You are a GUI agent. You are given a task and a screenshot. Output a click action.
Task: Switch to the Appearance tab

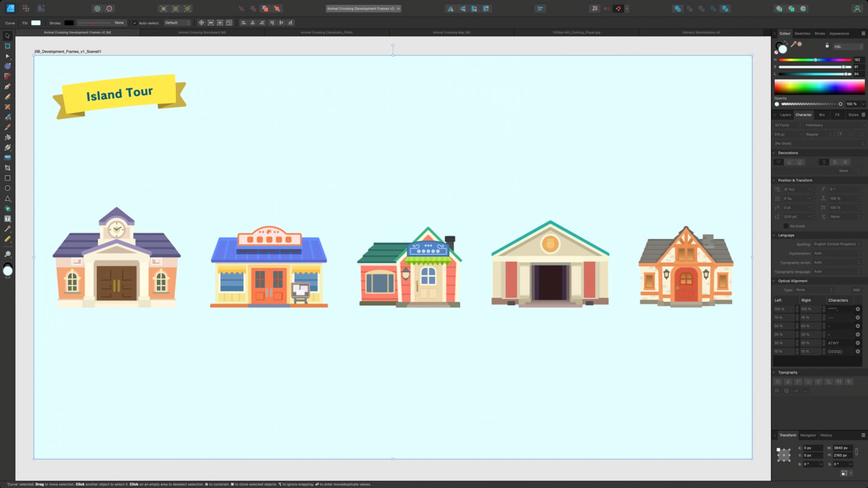840,34
